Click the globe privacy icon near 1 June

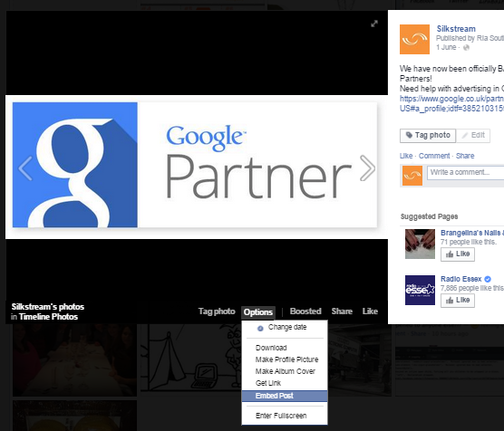tap(466, 47)
